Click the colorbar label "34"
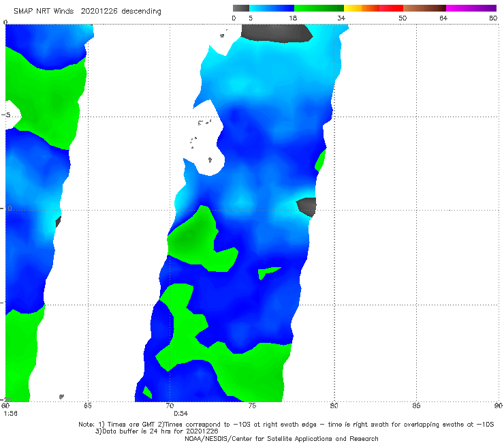The image size is (504, 443). pyautogui.click(x=341, y=18)
